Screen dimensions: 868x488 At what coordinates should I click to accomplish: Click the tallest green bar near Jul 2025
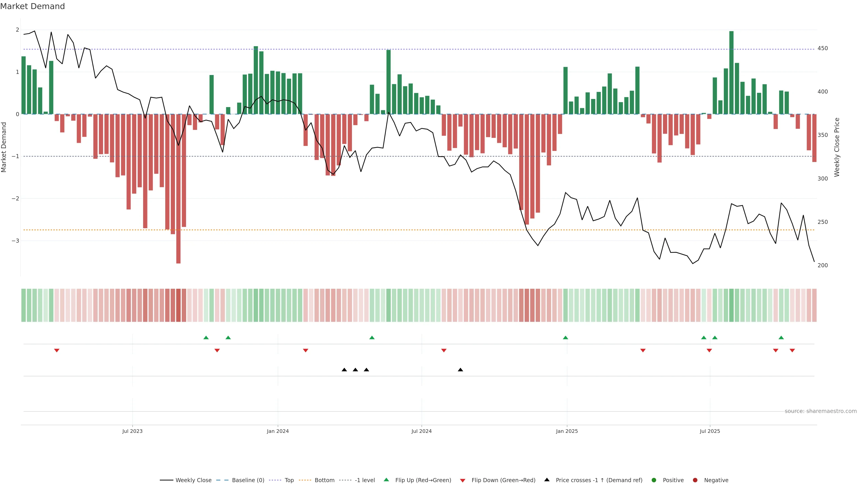(x=731, y=72)
